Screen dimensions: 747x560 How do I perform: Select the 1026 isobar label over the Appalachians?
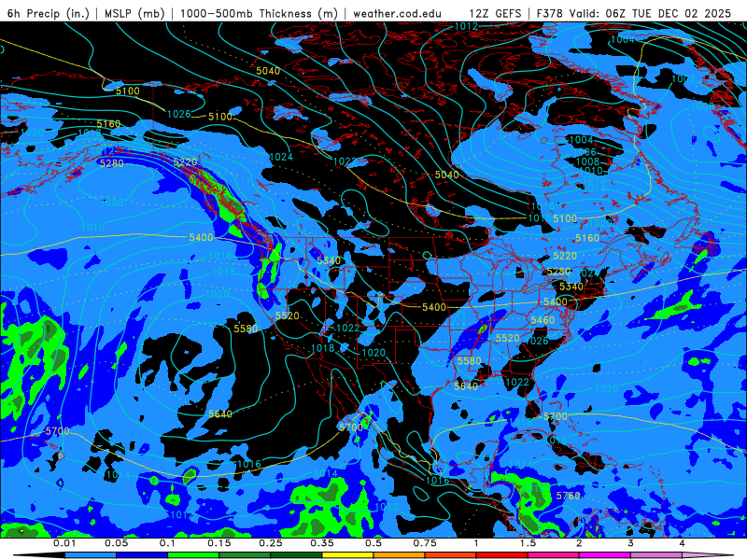click(537, 341)
